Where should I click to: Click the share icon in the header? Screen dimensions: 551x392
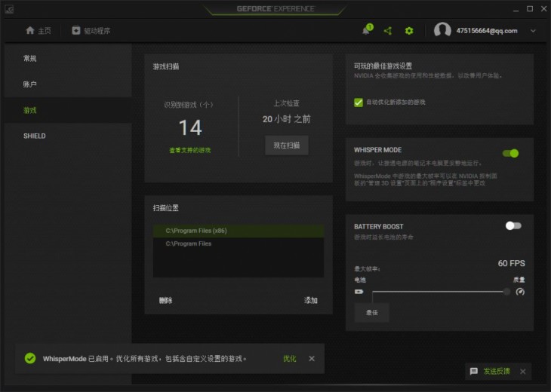coord(388,31)
